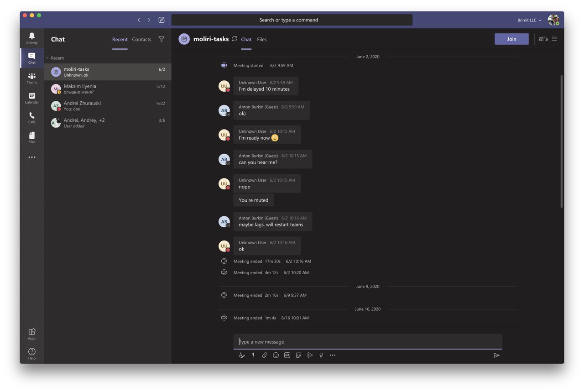Open the profile picture menu
The image size is (584, 392).
point(553,20)
